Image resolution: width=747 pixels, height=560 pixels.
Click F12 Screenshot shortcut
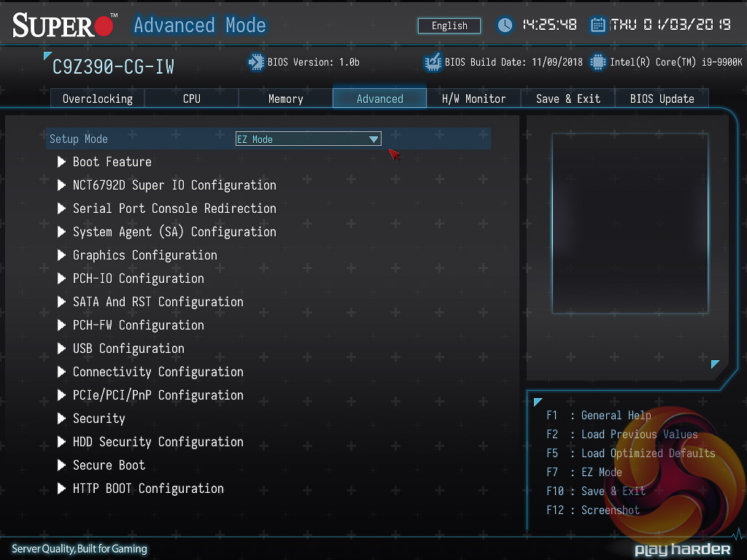[x=592, y=510]
